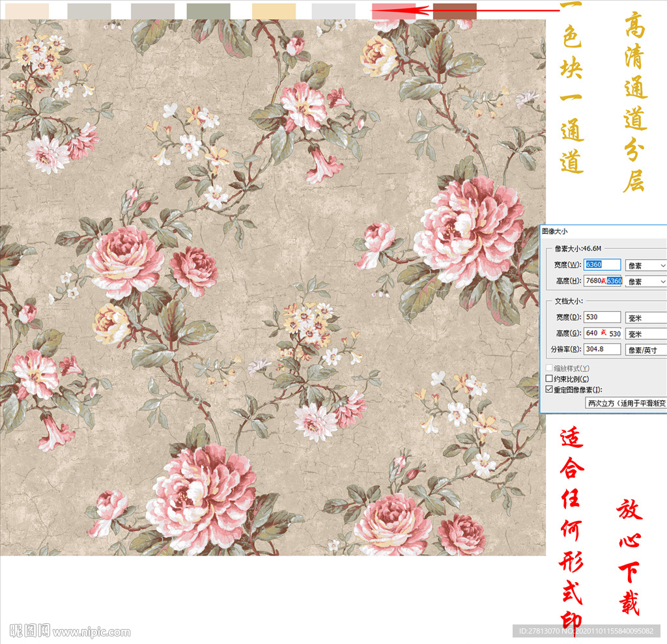
Task: Expand the document width 毫米 unit dropdown
Action: 646,317
